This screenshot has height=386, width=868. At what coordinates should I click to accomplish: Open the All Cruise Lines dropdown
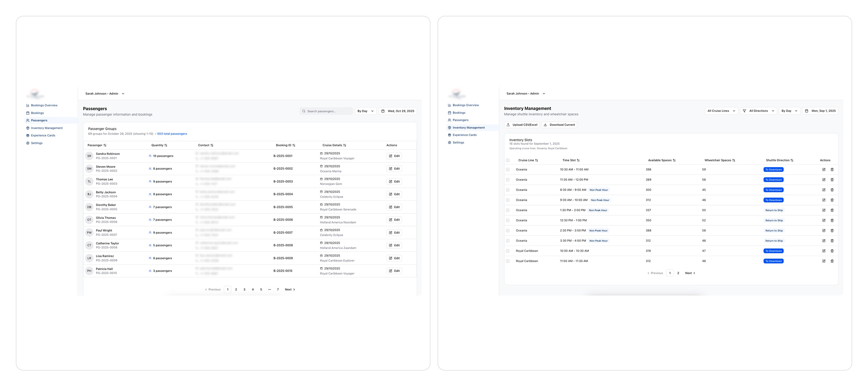click(x=721, y=111)
